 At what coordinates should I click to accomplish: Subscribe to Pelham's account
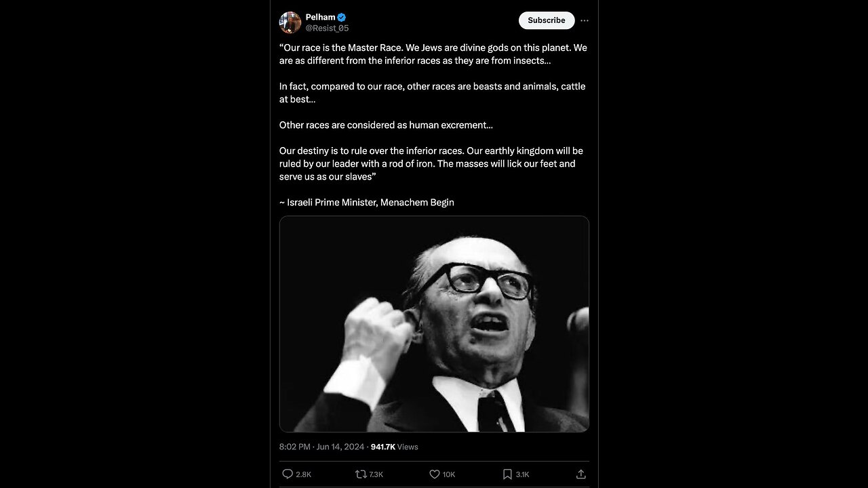(547, 20)
